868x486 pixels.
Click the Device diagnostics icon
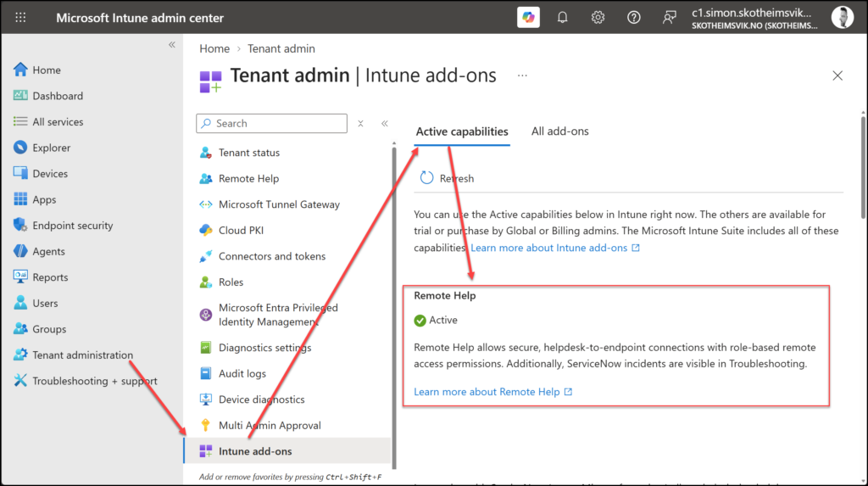coord(205,399)
